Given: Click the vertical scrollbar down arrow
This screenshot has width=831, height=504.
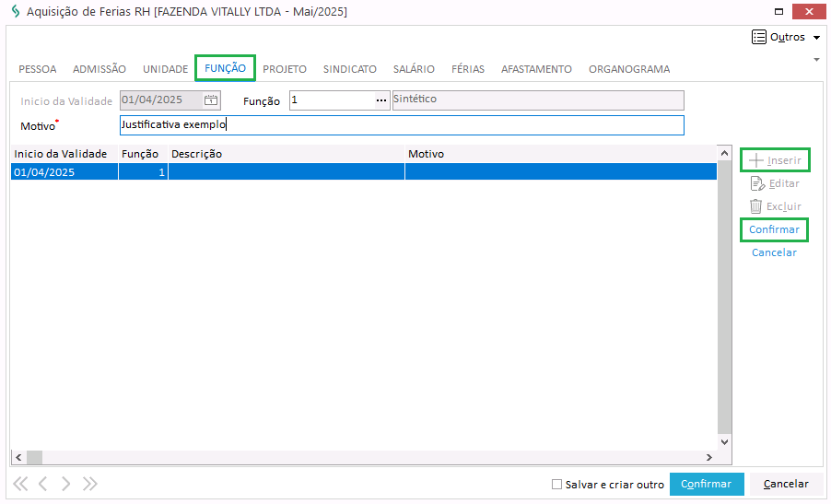Looking at the screenshot, I should point(724,441).
